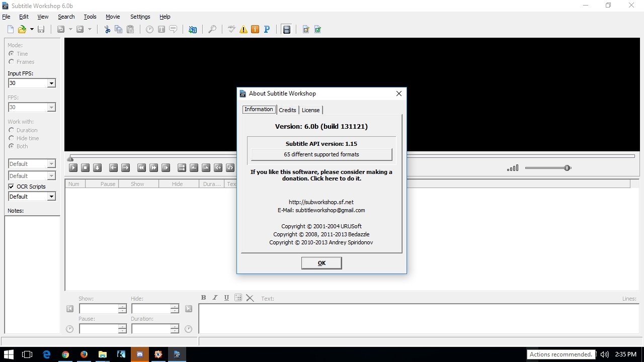Open the second Default dropdown above OCR Scripts
Image resolution: width=644 pixels, height=362 pixels.
pyautogui.click(x=51, y=176)
